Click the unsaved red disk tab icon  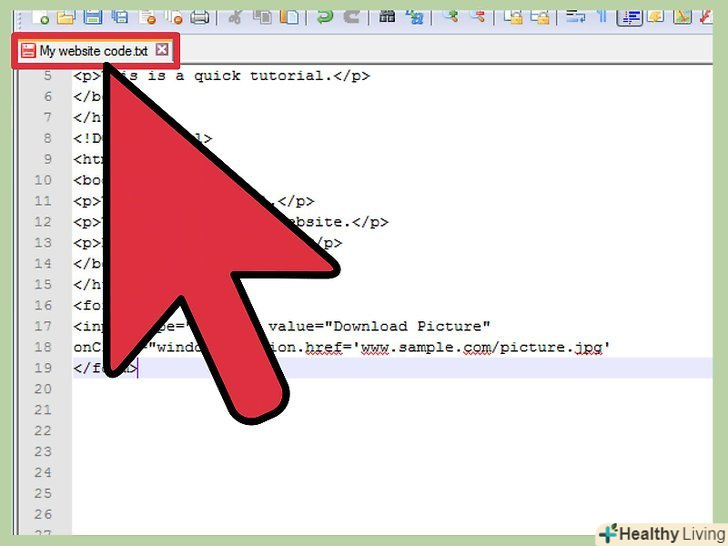tap(28, 51)
